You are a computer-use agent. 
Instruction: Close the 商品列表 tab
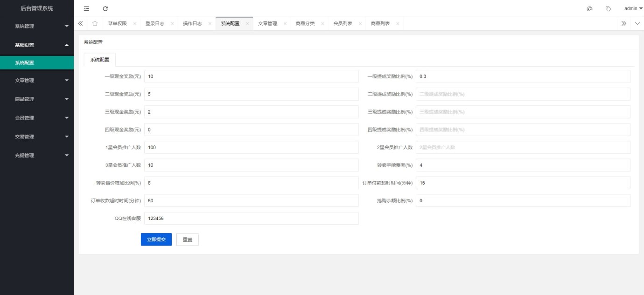point(398,24)
